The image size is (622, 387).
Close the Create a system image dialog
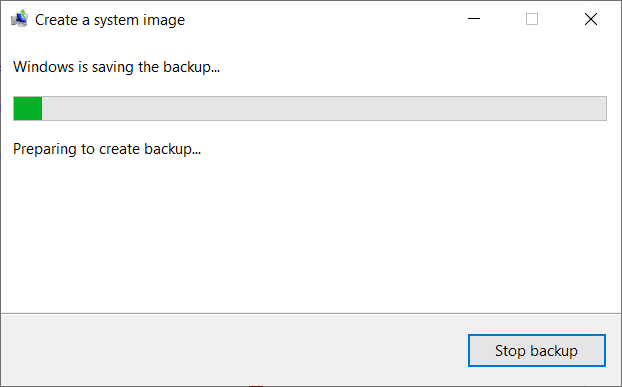tap(591, 19)
